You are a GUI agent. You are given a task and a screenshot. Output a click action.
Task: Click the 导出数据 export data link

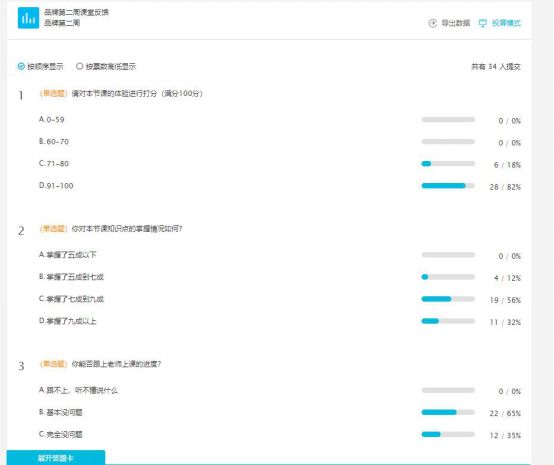(456, 23)
